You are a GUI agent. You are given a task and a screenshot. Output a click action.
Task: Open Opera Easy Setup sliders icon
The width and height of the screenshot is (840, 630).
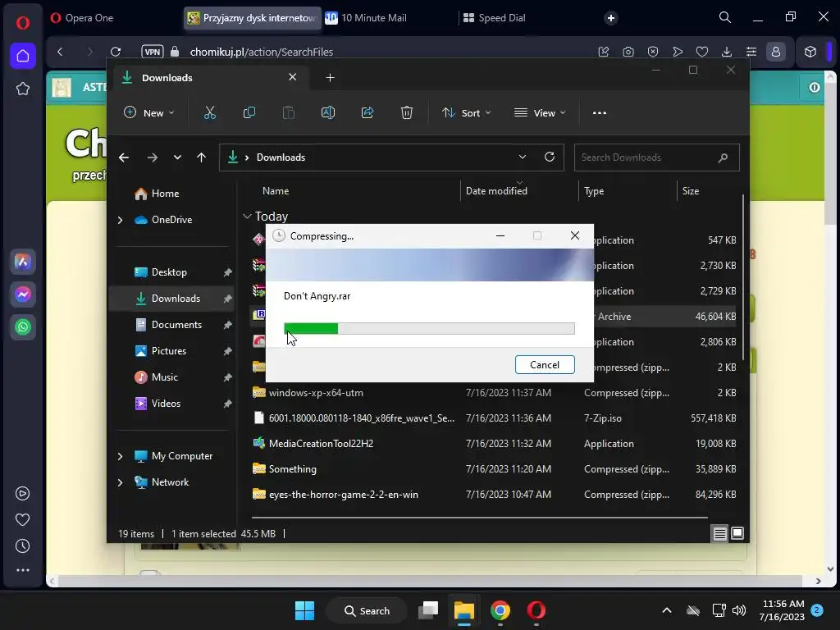coord(751,52)
